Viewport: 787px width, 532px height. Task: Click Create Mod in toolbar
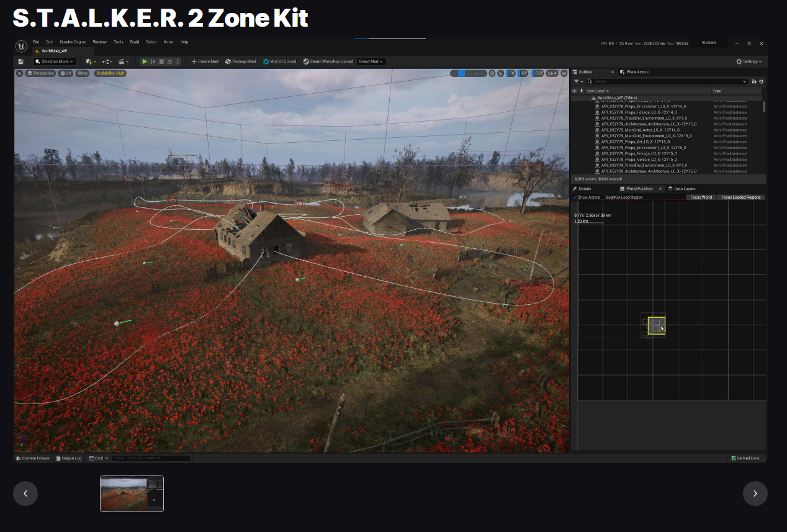[205, 61]
